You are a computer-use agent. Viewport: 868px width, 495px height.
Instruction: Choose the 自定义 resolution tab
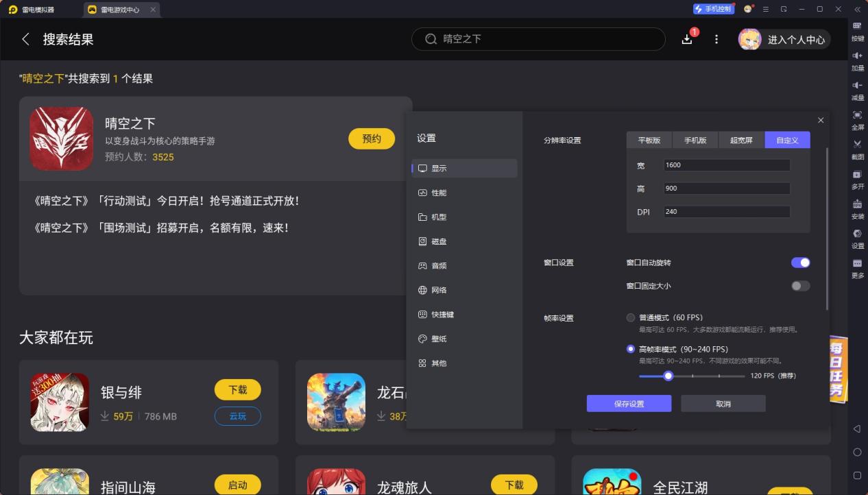787,140
